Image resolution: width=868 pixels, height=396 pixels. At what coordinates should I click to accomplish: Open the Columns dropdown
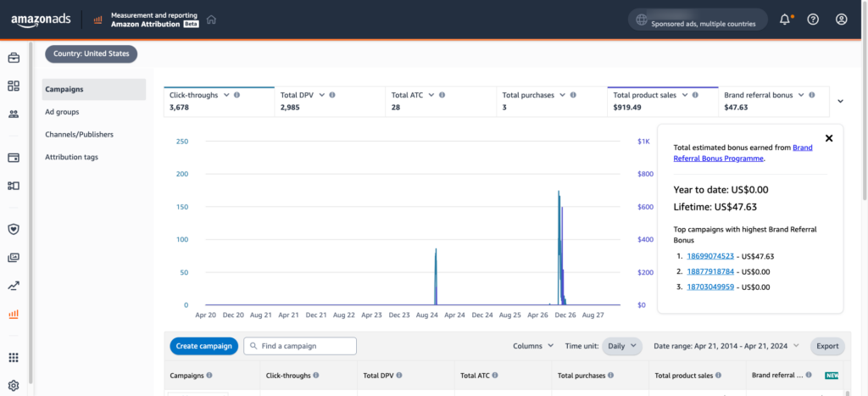[x=533, y=346]
